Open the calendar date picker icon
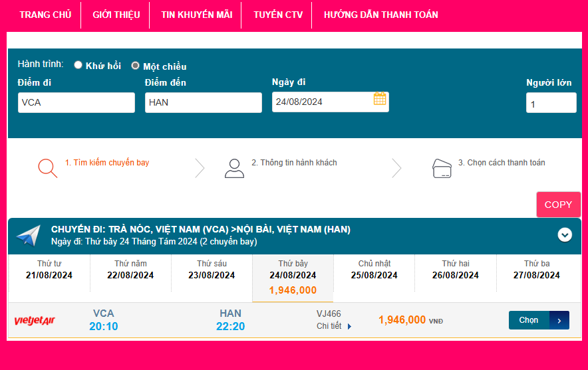588x370 pixels. tap(380, 99)
